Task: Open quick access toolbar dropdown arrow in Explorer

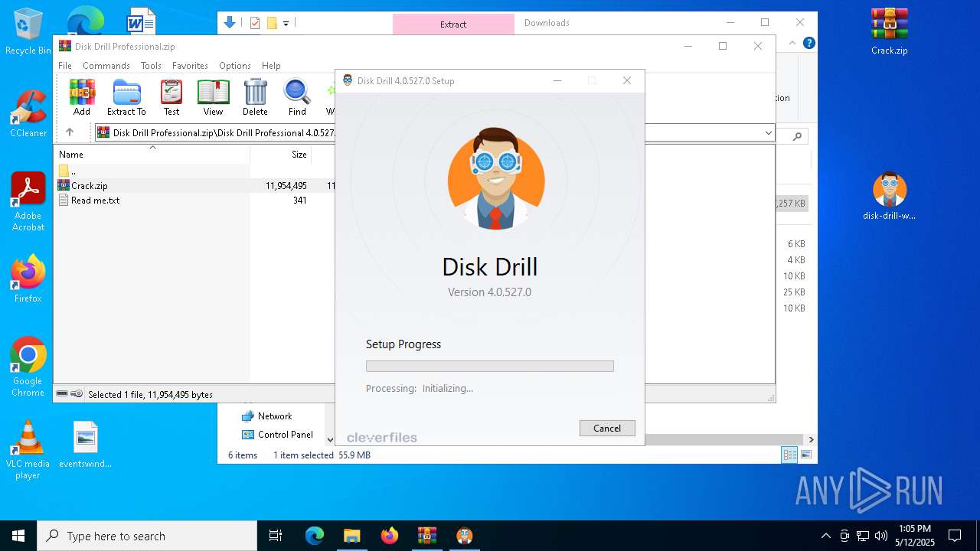Action: click(x=286, y=23)
